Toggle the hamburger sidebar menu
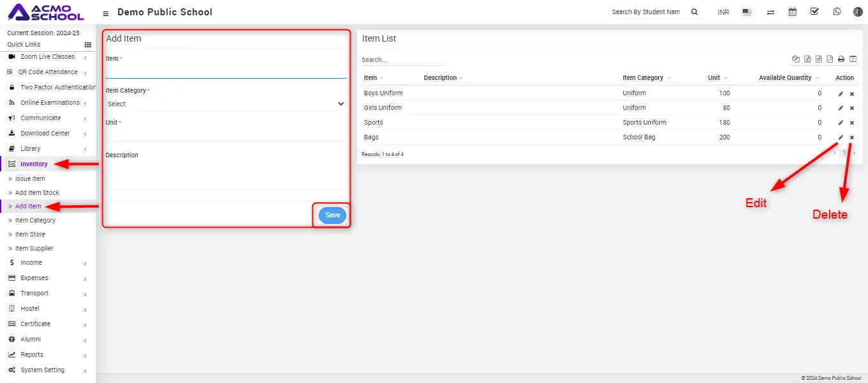 tap(105, 13)
